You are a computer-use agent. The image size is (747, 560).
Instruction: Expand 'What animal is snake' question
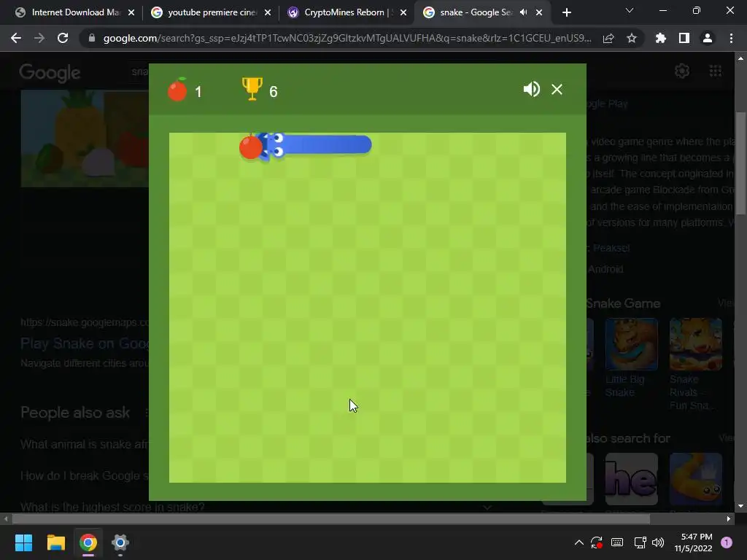coord(85,444)
